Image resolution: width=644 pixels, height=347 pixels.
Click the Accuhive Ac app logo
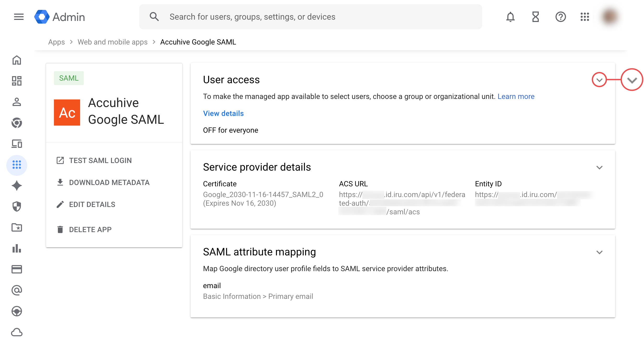tap(67, 113)
